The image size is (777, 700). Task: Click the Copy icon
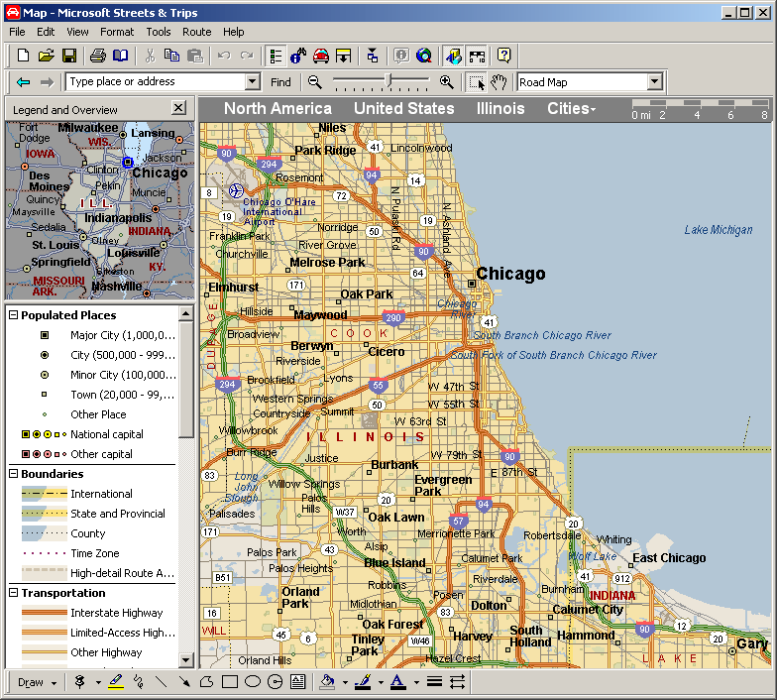(x=172, y=56)
